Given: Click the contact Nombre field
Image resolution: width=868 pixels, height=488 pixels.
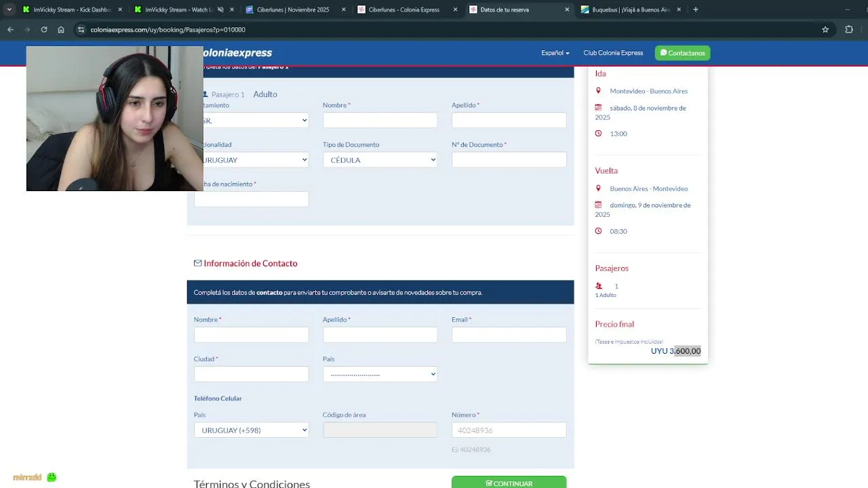Looking at the screenshot, I should tap(251, 334).
